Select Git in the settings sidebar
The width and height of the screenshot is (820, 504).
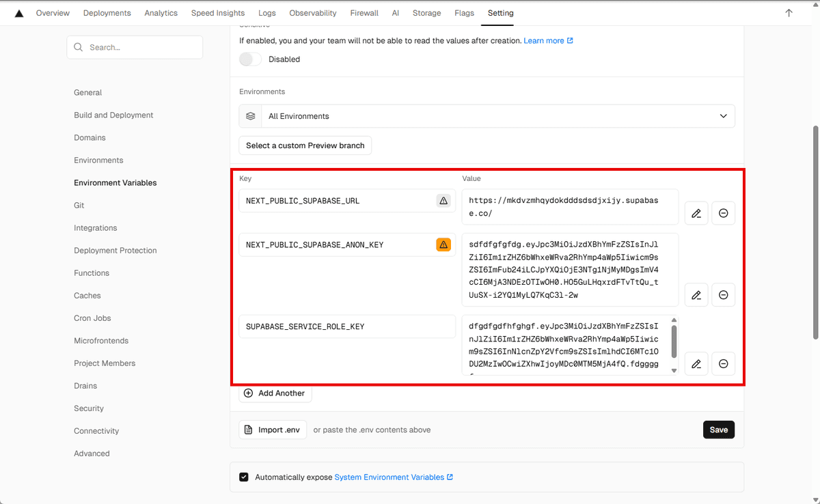(x=79, y=205)
